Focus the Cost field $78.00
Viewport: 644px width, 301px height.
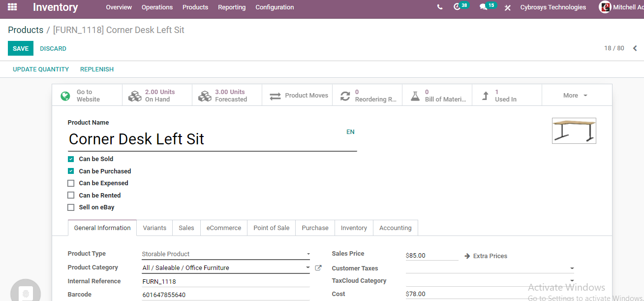pyautogui.click(x=490, y=294)
